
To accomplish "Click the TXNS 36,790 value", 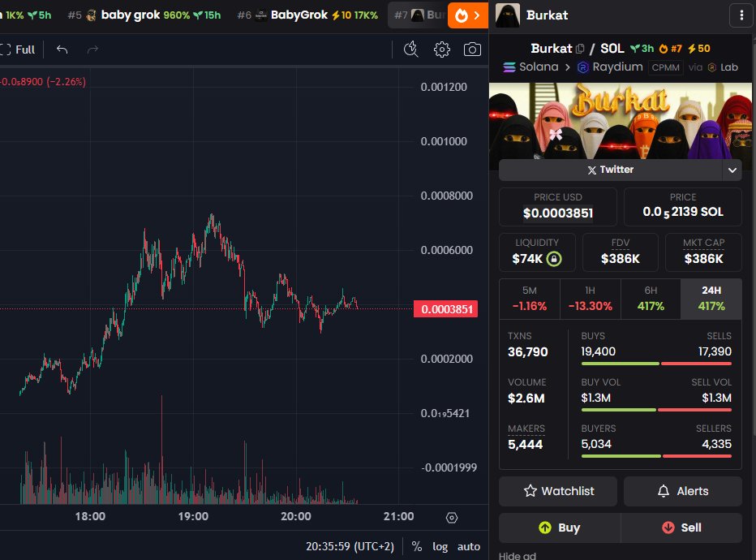I will click(x=527, y=352).
